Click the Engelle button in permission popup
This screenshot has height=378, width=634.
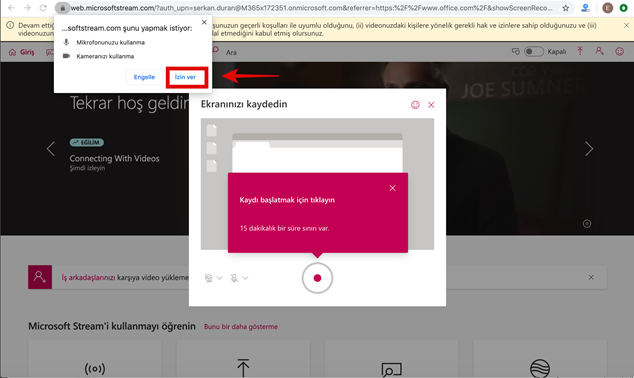[x=144, y=77]
